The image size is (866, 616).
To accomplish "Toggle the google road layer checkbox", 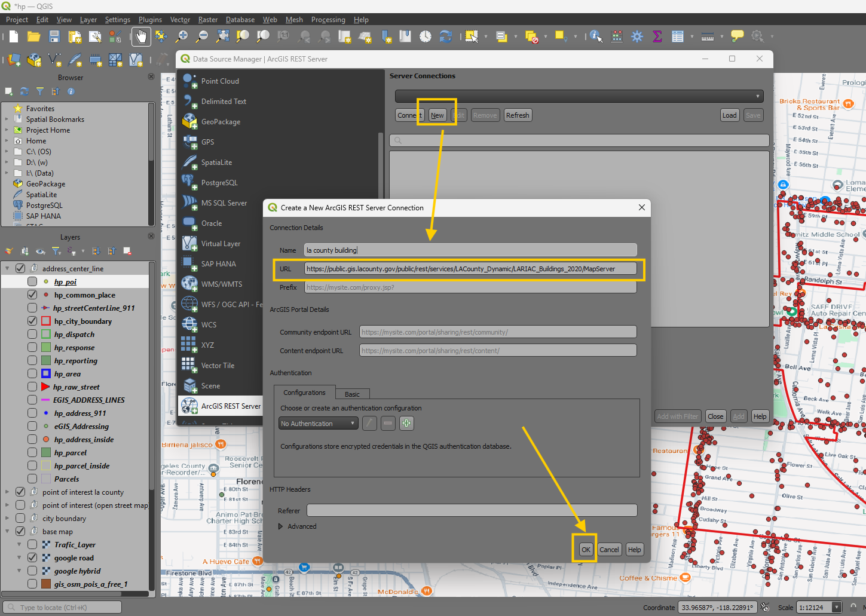I will (x=32, y=557).
